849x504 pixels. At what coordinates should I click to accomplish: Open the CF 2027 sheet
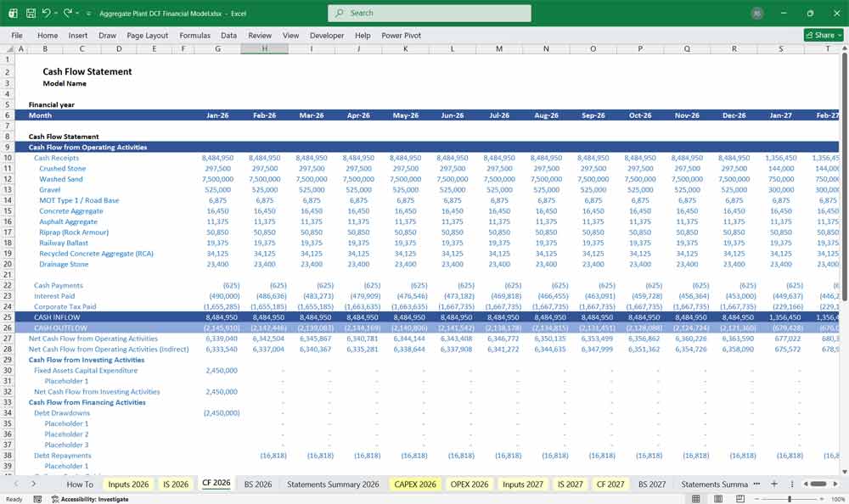point(610,484)
